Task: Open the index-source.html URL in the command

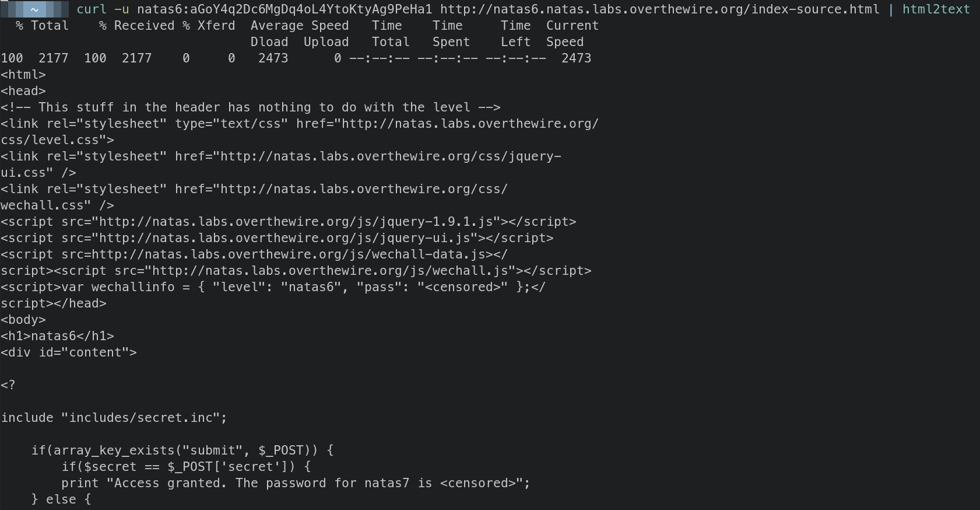Action: (659, 9)
